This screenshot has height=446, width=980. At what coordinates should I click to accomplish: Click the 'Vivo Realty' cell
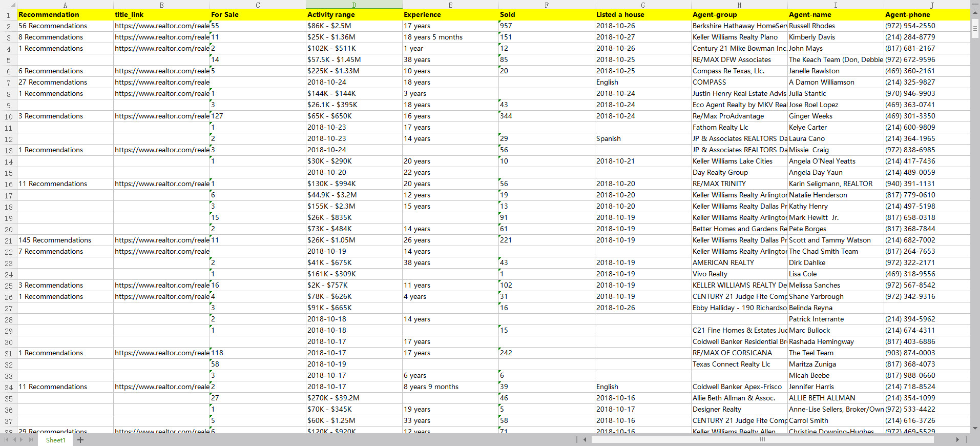click(x=739, y=274)
